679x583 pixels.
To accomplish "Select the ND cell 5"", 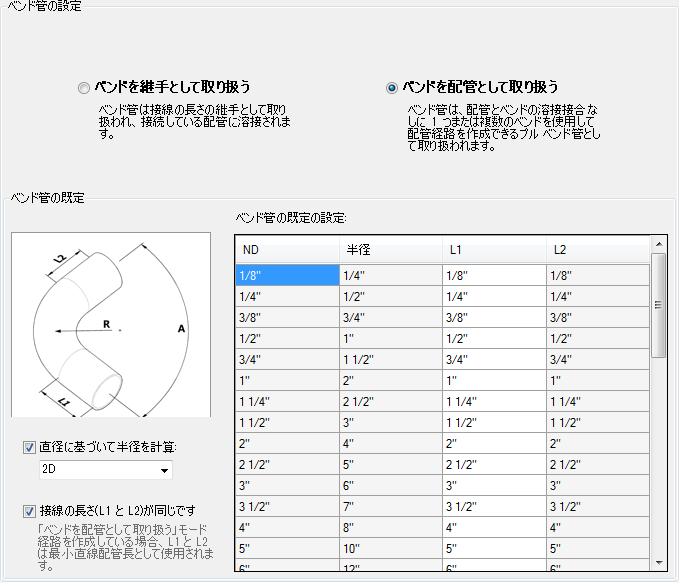I will [288, 548].
